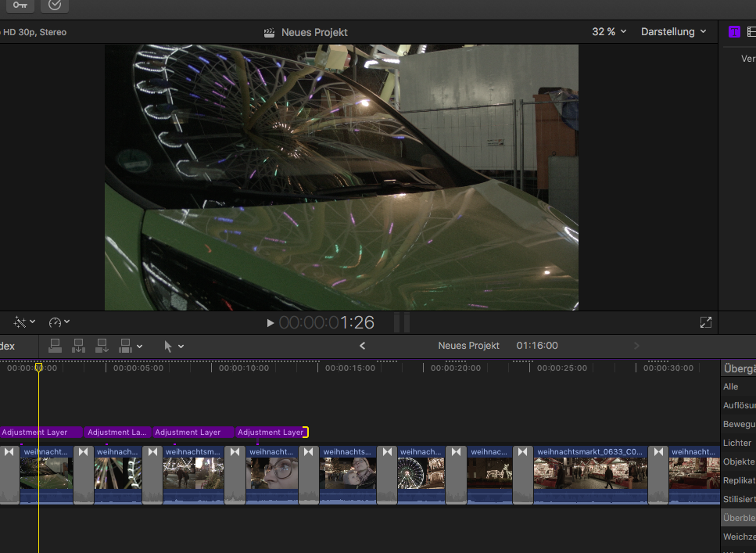This screenshot has width=756, height=553.
Task: Open the retime speedometer menu
Action: 59,322
